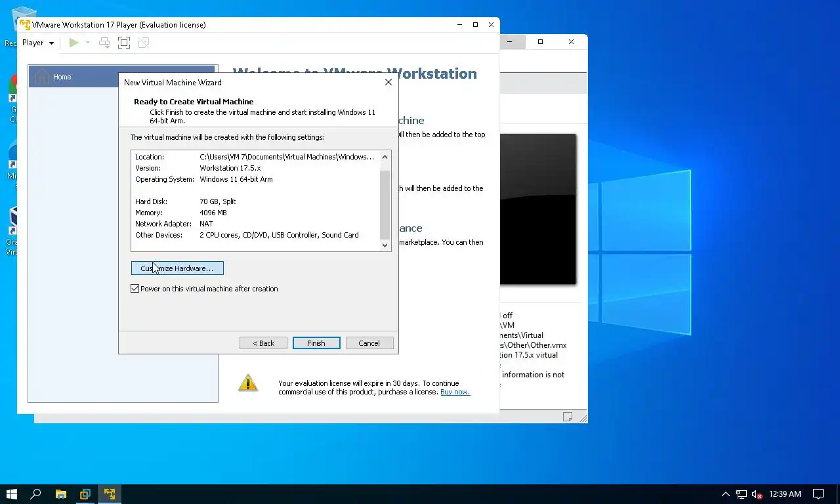Viewport: 840px width, 504px height.
Task: Switch to the VirtualBox taskbar icon
Action: (85, 494)
